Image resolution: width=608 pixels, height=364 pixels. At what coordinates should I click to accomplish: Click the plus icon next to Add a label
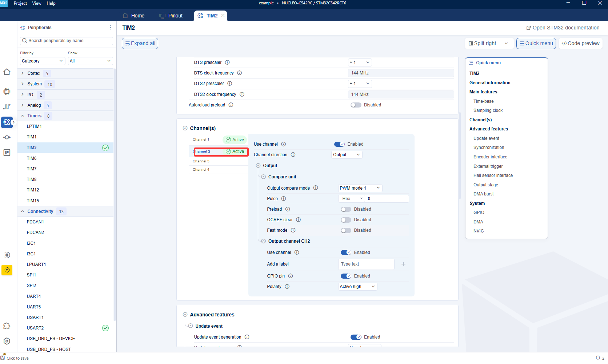[x=403, y=264]
